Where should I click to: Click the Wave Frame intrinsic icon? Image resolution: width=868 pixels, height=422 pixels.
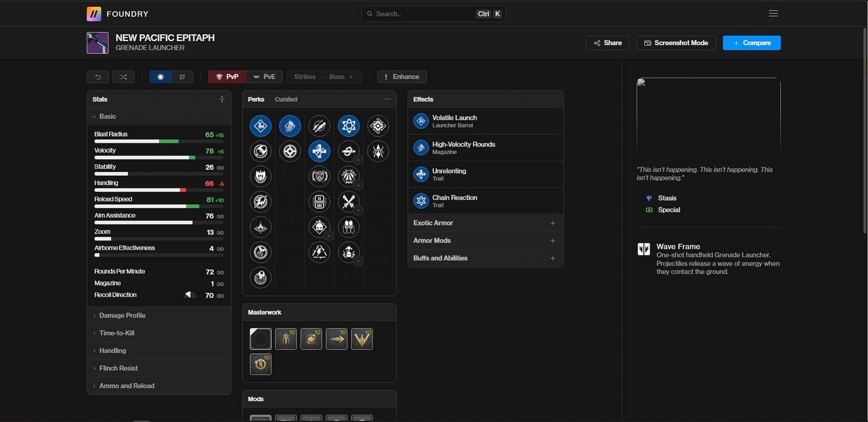644,249
